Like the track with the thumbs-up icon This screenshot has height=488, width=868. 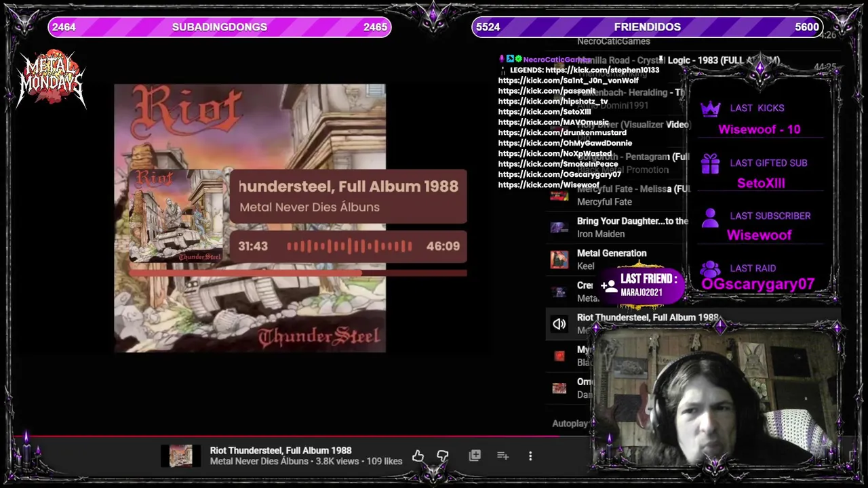click(x=418, y=456)
